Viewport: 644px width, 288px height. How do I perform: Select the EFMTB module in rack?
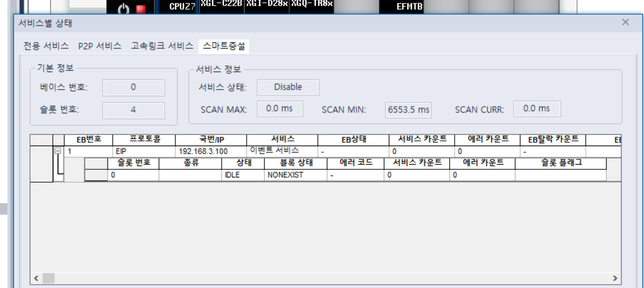(x=409, y=7)
